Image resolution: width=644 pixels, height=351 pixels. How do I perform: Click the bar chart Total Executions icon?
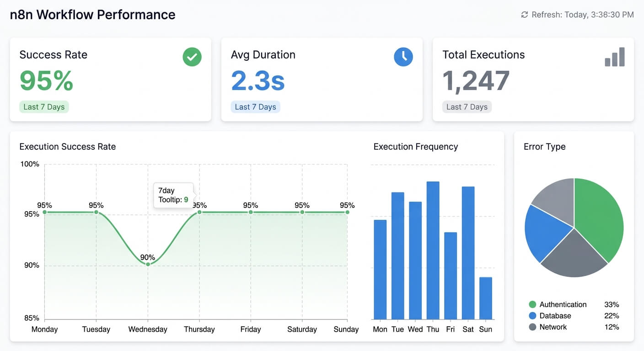615,57
